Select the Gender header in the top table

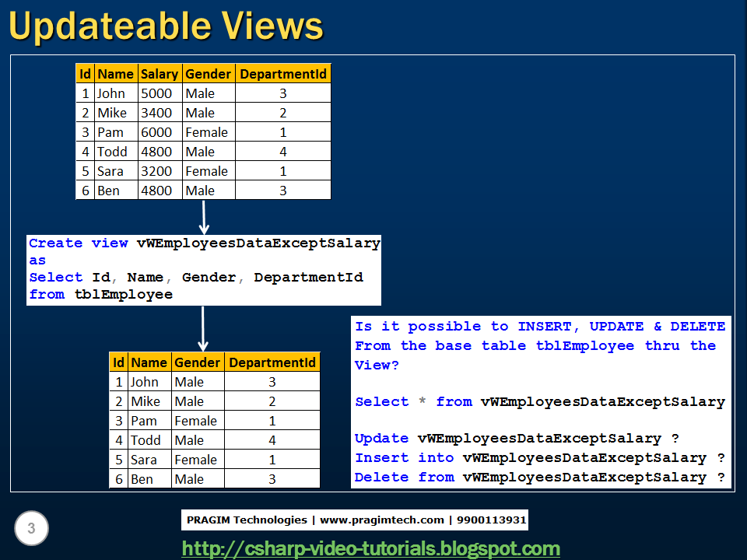tap(208, 73)
